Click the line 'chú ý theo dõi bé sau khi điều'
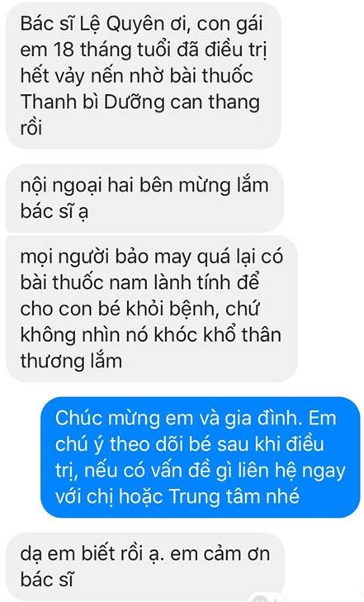The image size is (364, 602). [x=190, y=444]
